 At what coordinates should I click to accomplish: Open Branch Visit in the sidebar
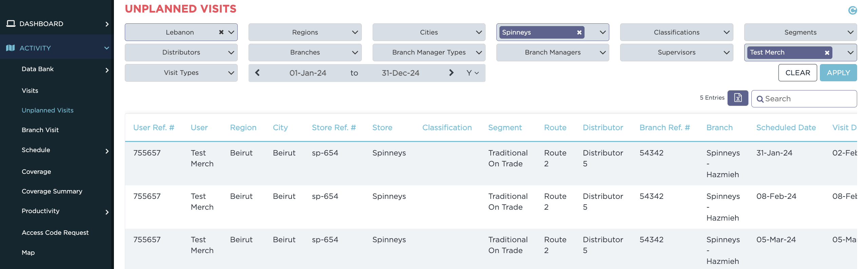40,130
